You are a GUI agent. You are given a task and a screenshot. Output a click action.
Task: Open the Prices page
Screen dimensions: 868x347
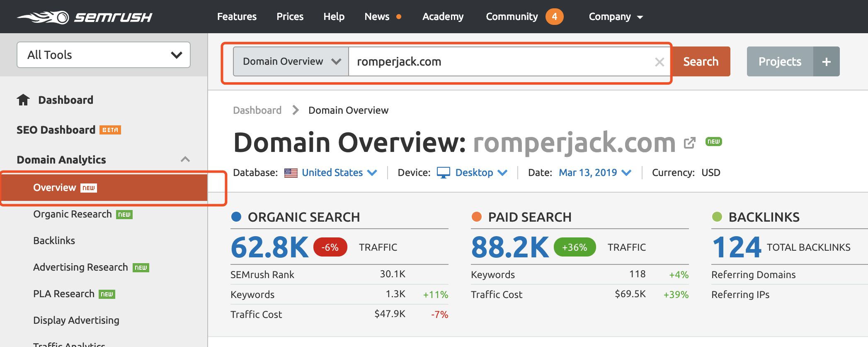(x=290, y=17)
